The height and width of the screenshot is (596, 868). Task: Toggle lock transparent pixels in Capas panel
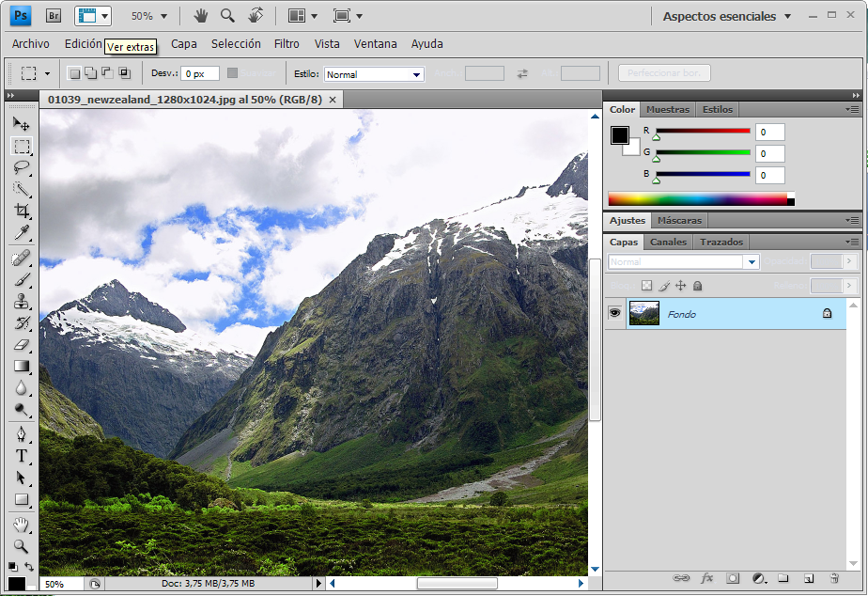click(646, 286)
